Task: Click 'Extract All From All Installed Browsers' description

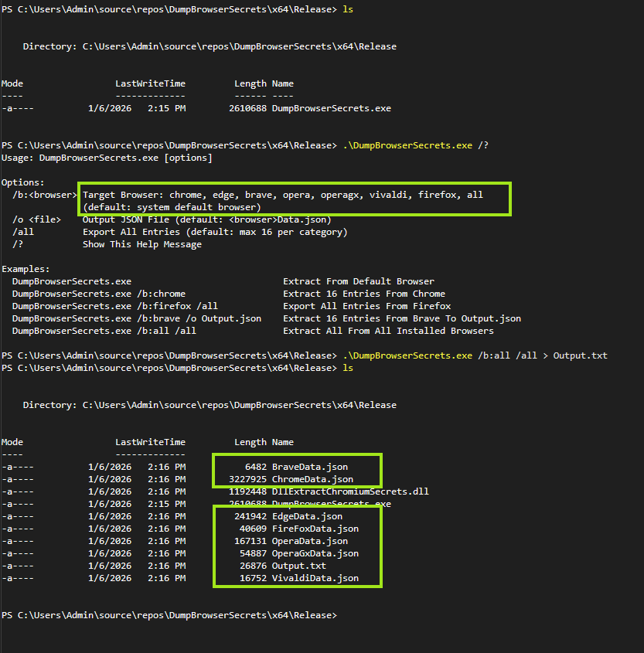Action: (388, 331)
